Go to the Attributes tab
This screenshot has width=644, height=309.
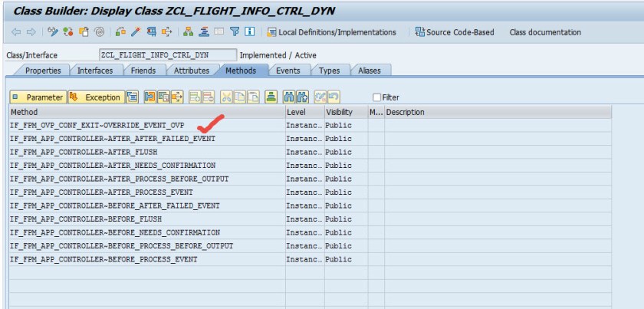tap(192, 71)
